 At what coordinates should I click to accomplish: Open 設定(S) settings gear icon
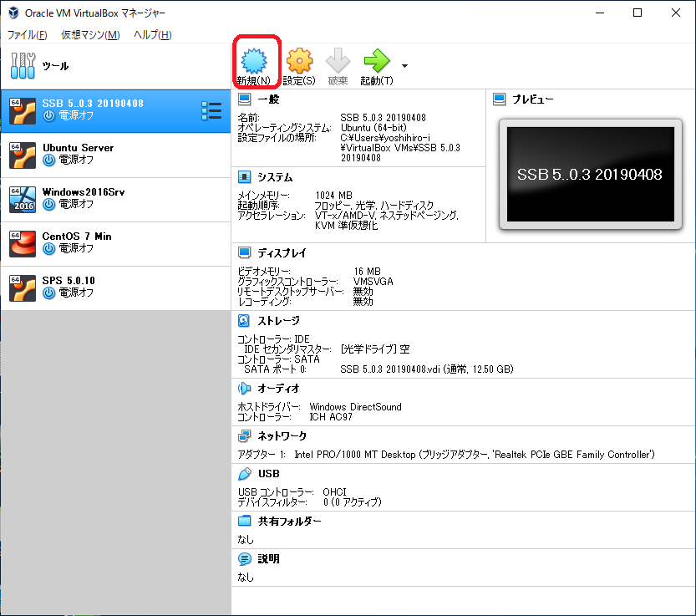tap(299, 60)
